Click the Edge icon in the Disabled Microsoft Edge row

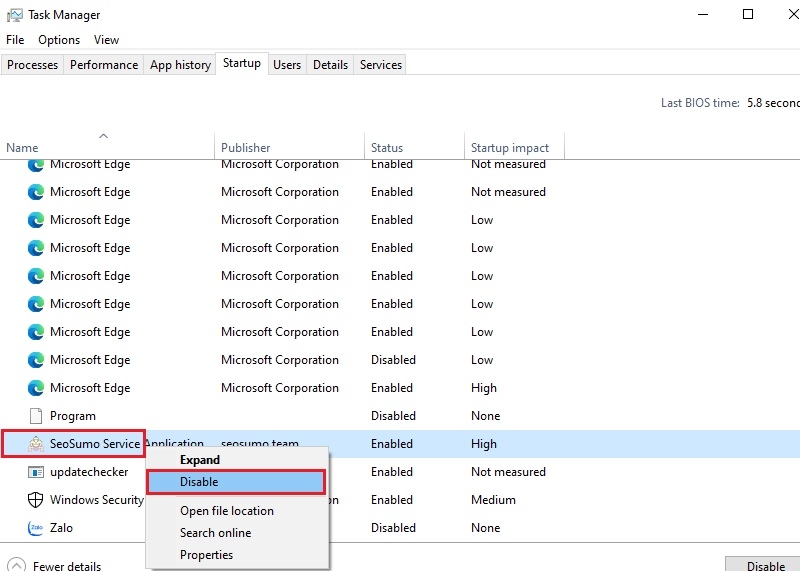(36, 360)
